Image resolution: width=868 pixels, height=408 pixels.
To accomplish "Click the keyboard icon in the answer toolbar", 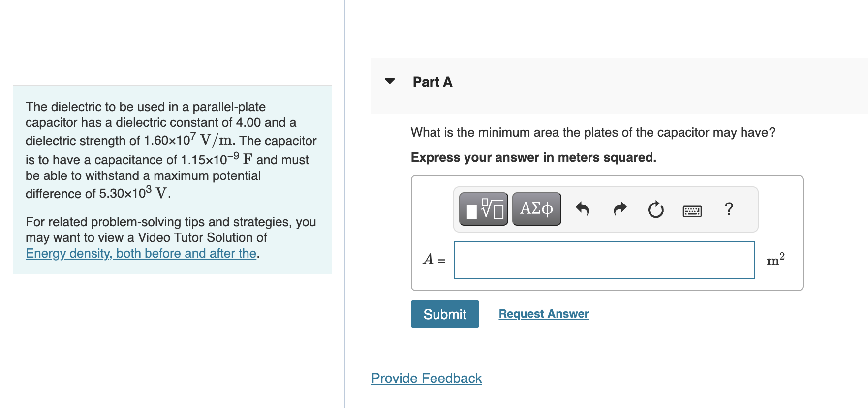I will click(692, 209).
